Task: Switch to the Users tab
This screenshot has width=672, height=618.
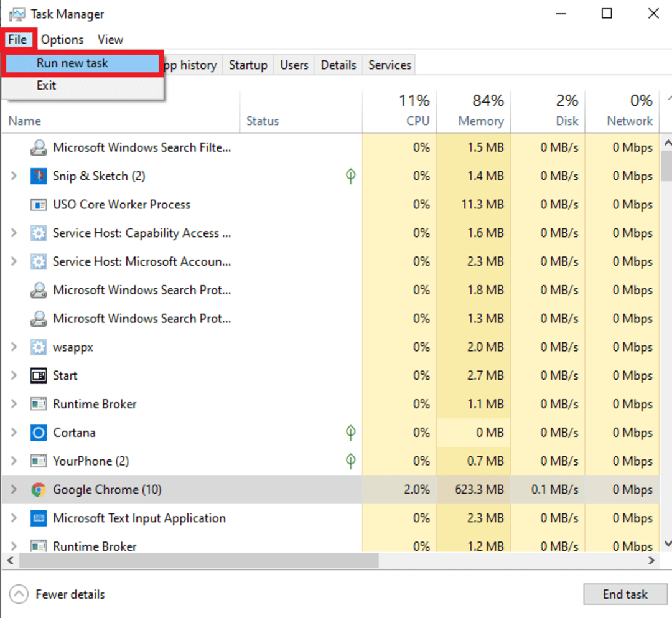Action: click(294, 65)
